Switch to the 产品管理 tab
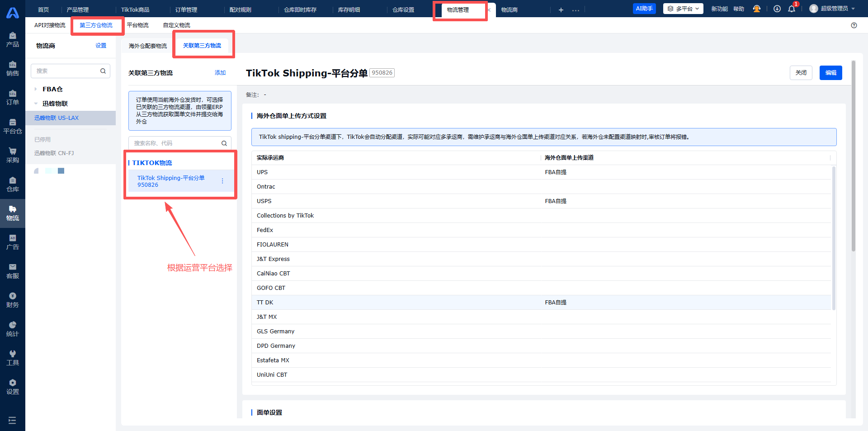The image size is (868, 431). [x=78, y=10]
